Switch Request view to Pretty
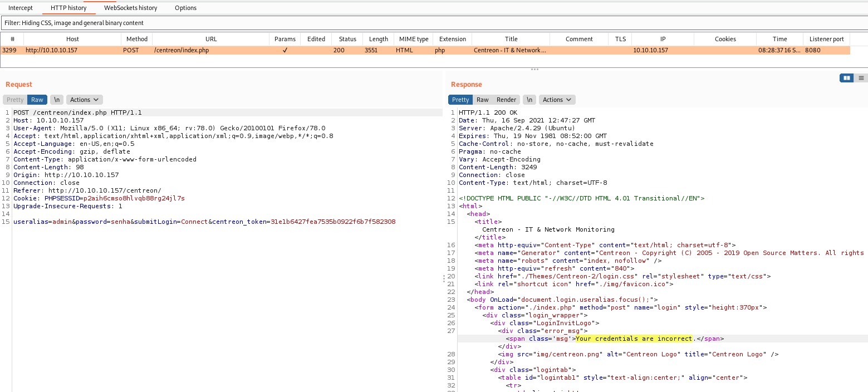This screenshot has height=392, width=868. (15, 100)
